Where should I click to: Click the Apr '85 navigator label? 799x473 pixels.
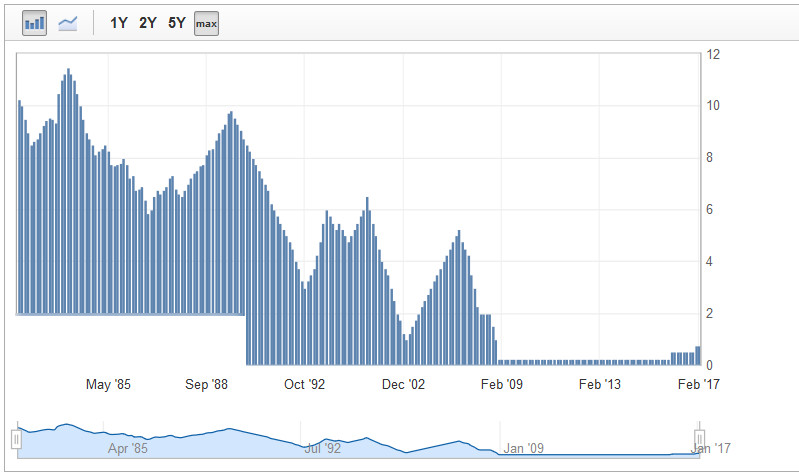(128, 448)
